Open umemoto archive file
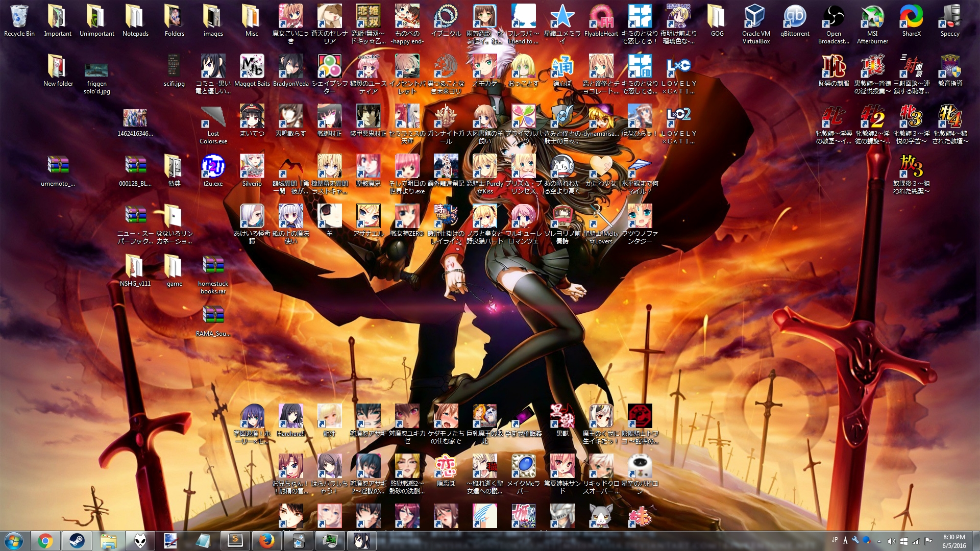 tap(58, 170)
